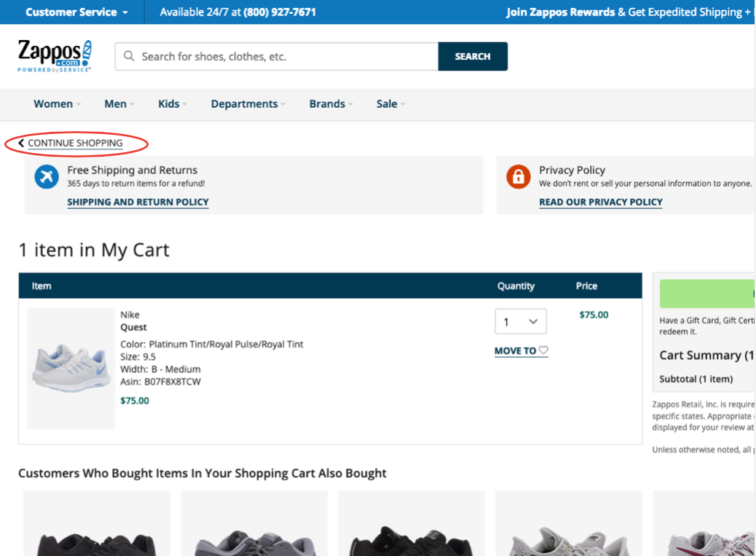Click the Asin: B07F8X8TCW text

point(160,382)
